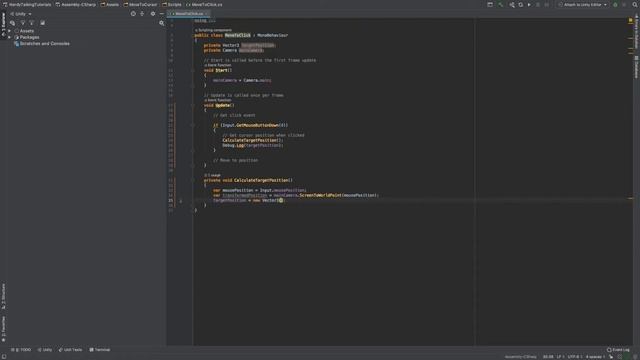Click the '1 usage' hint above CalculateTargetPosition

[212, 175]
